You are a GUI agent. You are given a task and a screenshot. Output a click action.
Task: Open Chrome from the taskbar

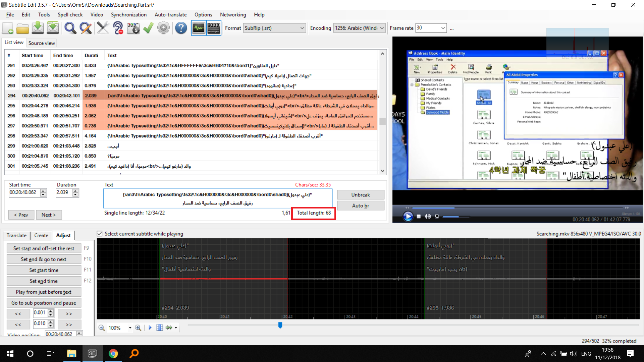click(x=113, y=354)
